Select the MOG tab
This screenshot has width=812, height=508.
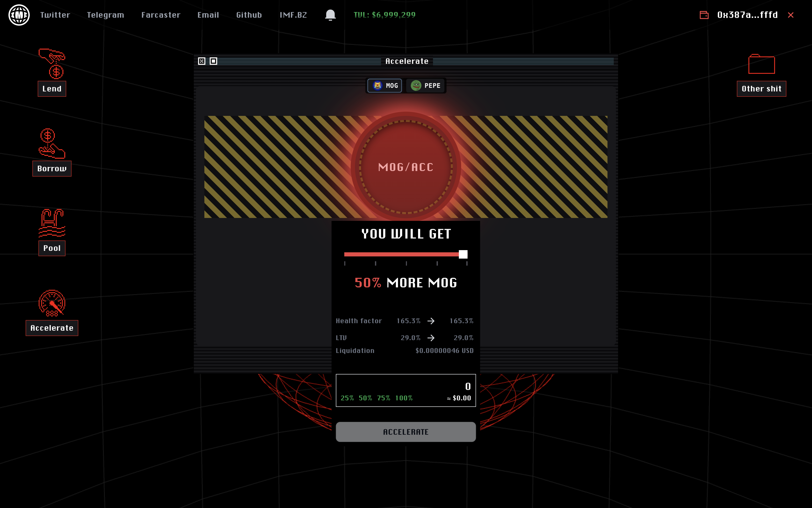coord(384,86)
